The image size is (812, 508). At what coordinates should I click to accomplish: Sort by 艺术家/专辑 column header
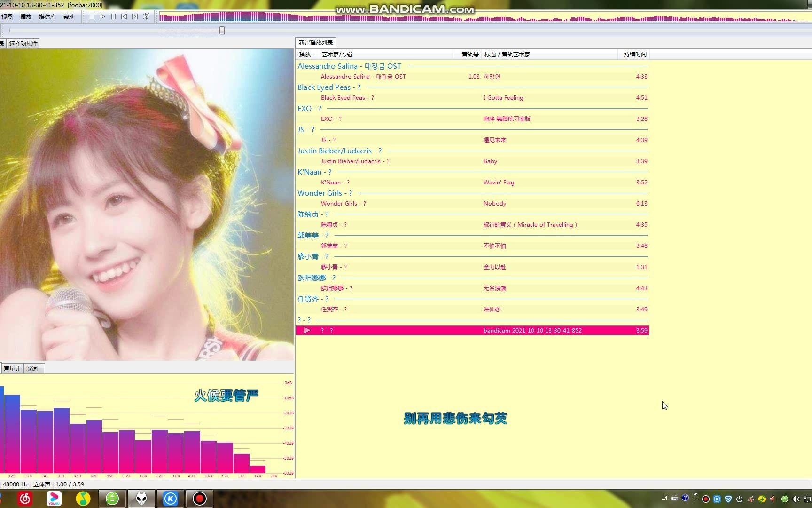385,54
